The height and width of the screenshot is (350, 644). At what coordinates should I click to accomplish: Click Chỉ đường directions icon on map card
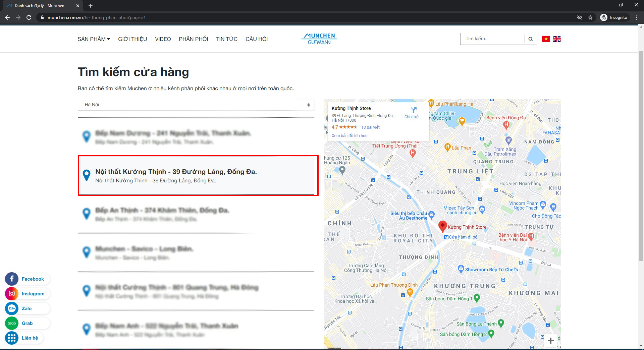tap(414, 110)
